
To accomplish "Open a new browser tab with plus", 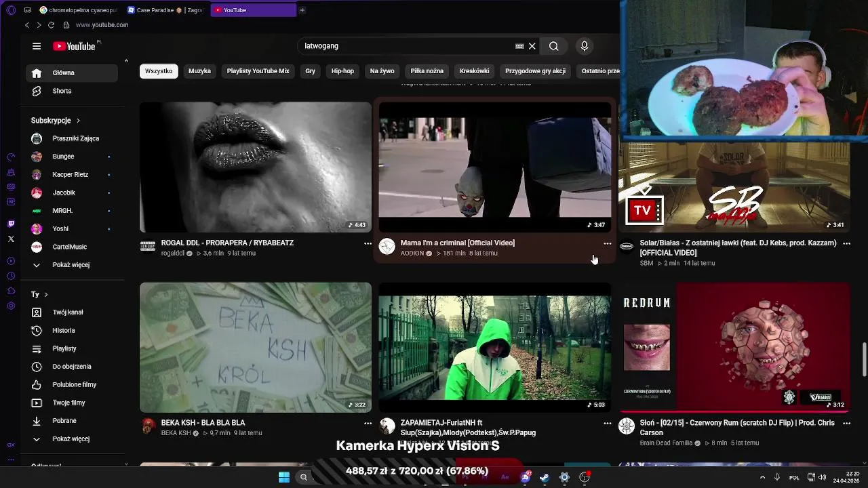I will click(x=302, y=10).
